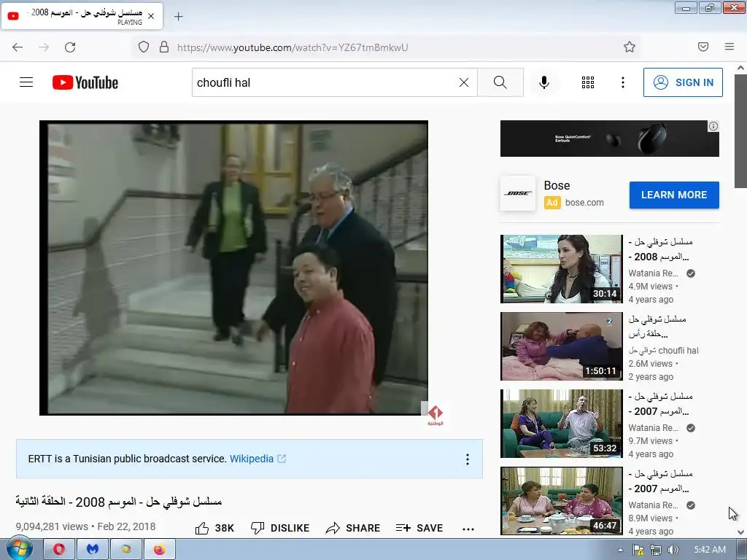Click the Bose earbuds ad banner
This screenshot has height=560, width=747.
tap(609, 139)
